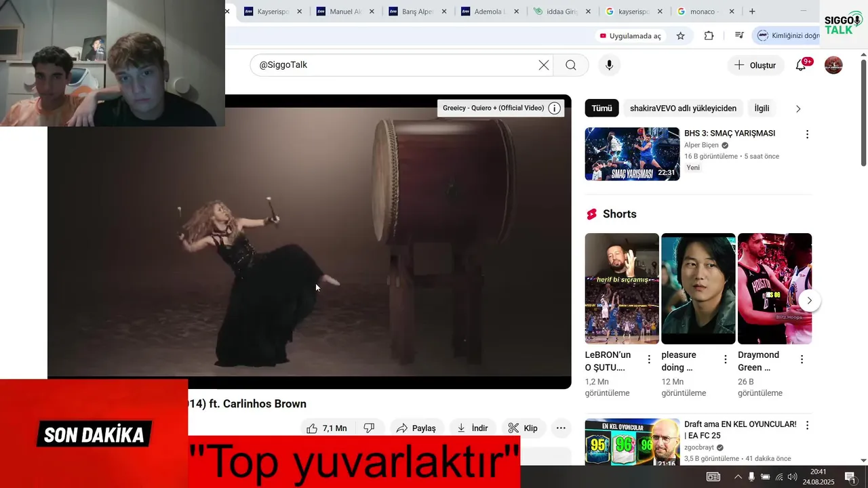
Task: Open pleasure doing short thumbnail
Action: pos(698,288)
